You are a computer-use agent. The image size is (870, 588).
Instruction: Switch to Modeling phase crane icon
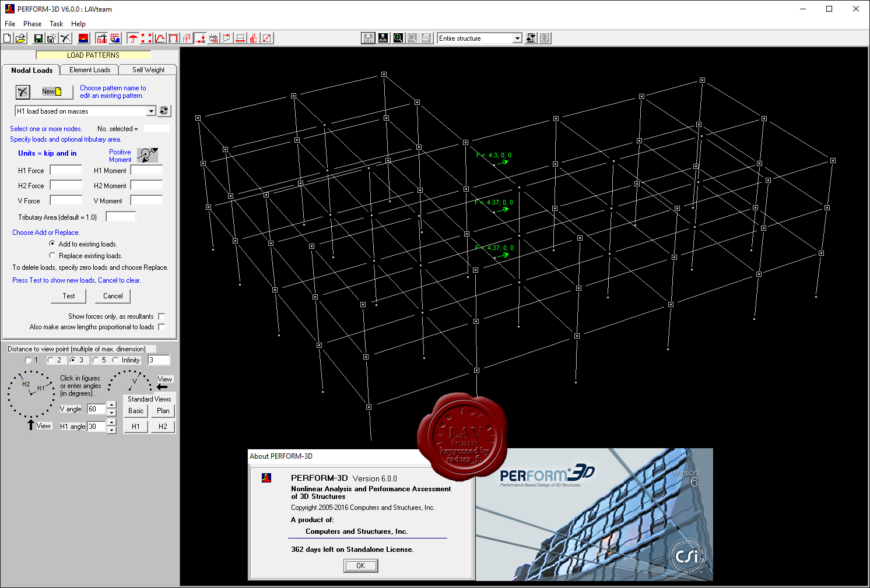point(101,38)
